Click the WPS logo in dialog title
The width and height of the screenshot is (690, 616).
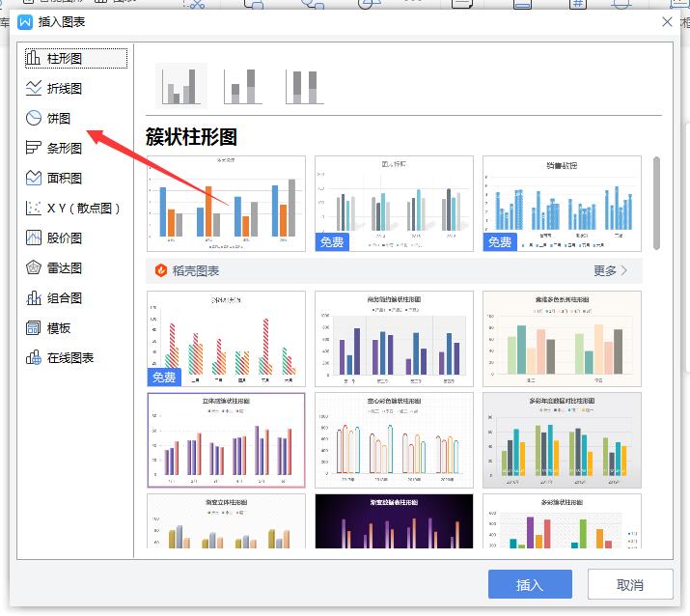[x=25, y=22]
